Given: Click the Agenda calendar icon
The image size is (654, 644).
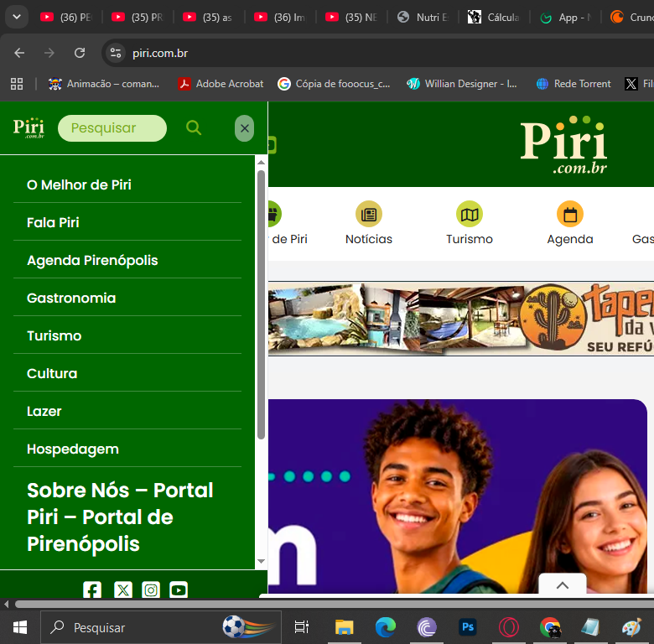Looking at the screenshot, I should (570, 214).
